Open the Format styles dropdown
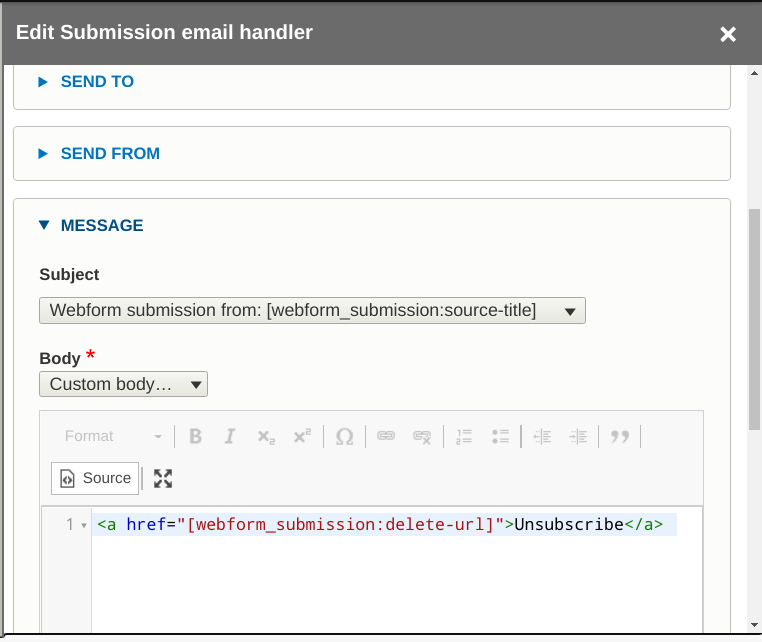This screenshot has width=762, height=642. pos(113,436)
